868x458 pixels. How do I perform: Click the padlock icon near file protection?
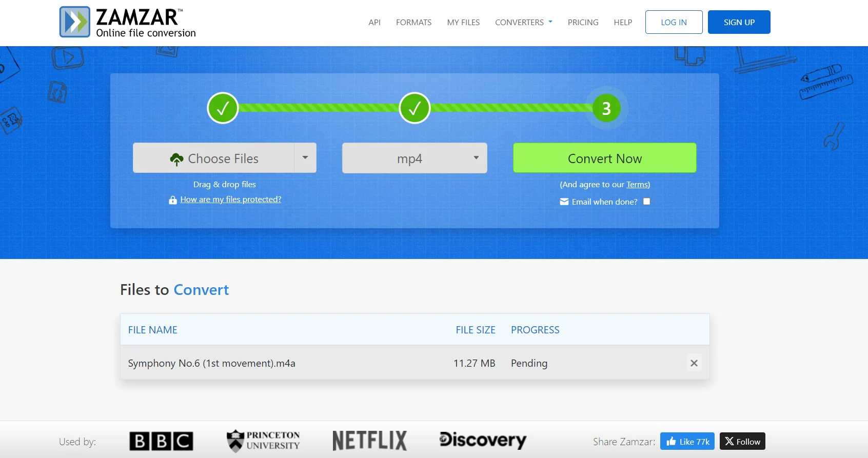click(x=173, y=200)
